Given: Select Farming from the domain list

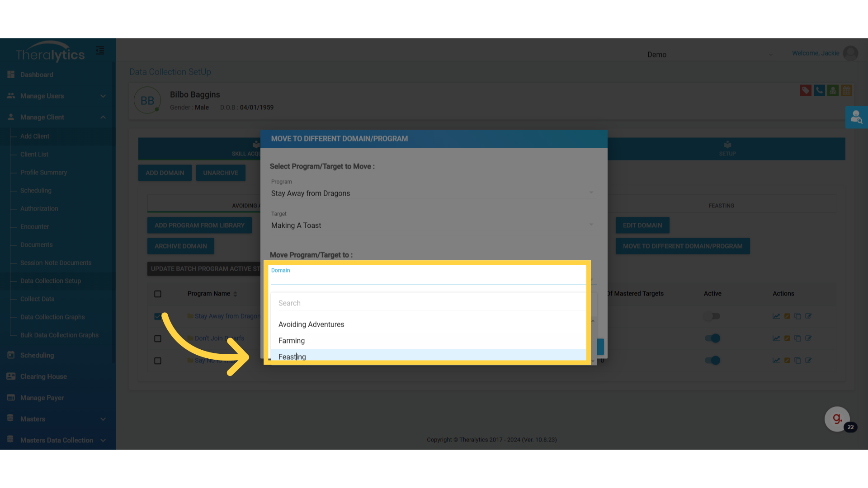Looking at the screenshot, I should click(x=292, y=341).
